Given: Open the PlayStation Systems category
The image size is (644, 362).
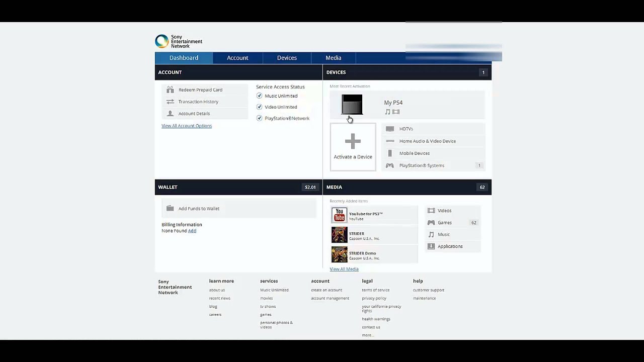Looking at the screenshot, I should click(422, 165).
